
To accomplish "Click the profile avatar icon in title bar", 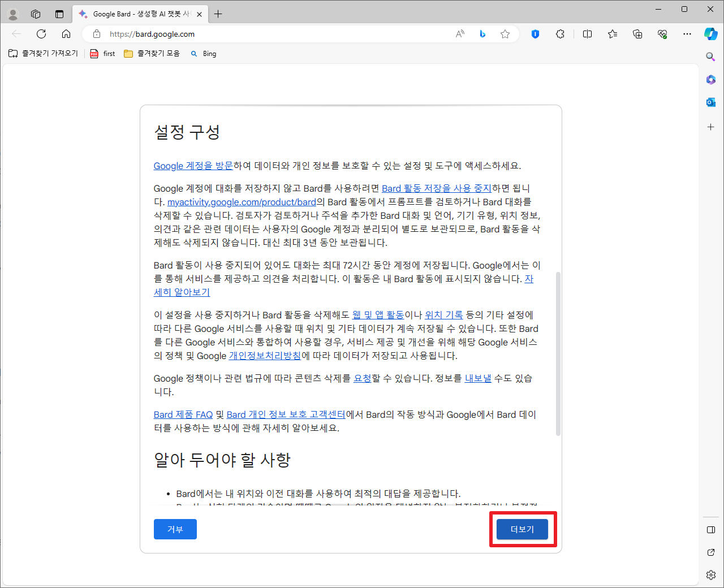I will 13,14.
